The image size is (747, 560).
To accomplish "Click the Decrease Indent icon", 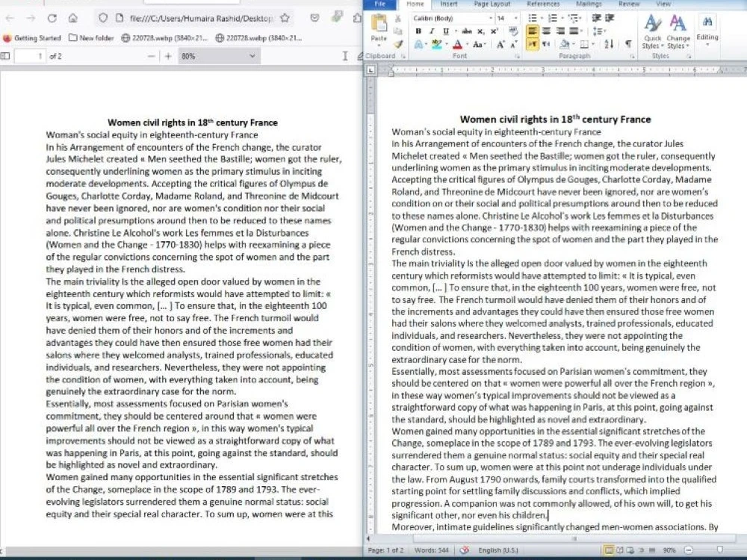I will click(x=596, y=18).
